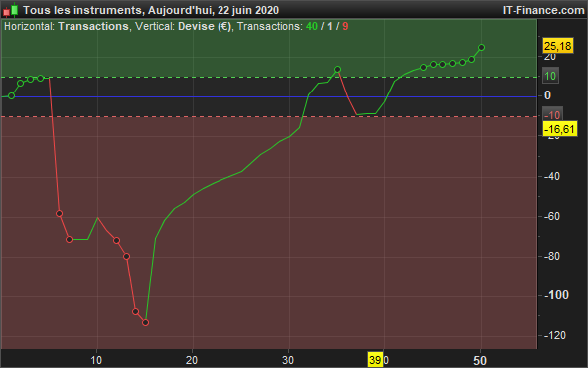This screenshot has width=588, height=368.
Task: Click the last green data point at transaction 50
Action: tap(481, 48)
